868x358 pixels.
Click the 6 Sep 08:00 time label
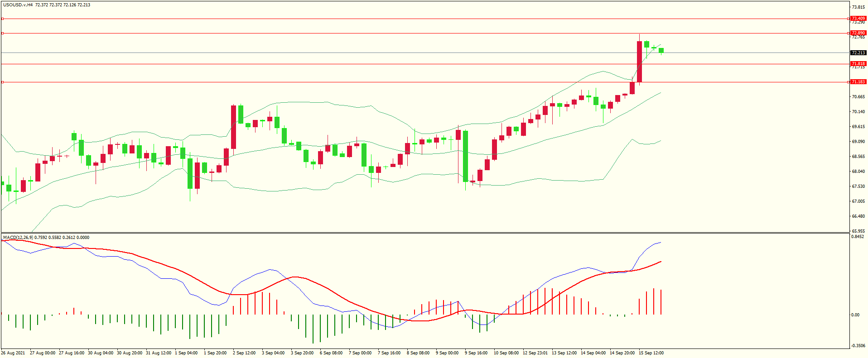[331, 353]
